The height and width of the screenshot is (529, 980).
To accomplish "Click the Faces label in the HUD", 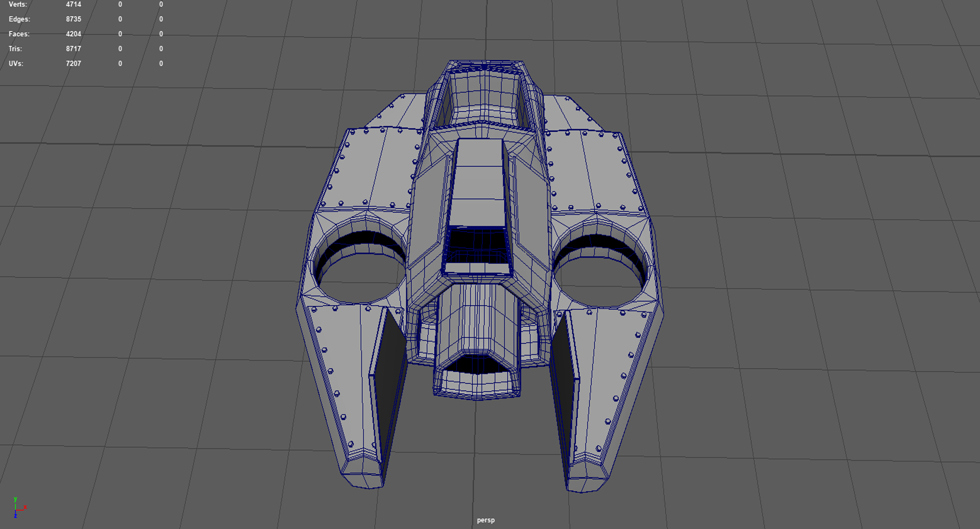I will [x=19, y=34].
